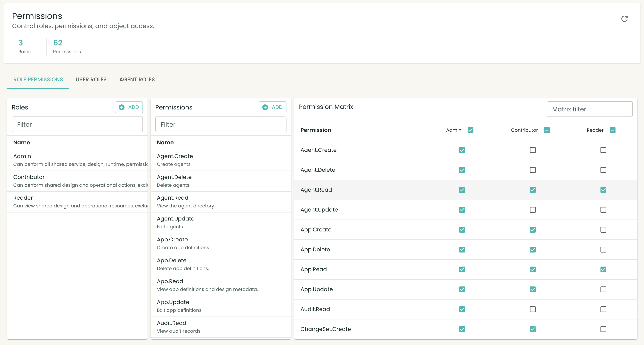Switch to the Role Permissions tab

pyautogui.click(x=38, y=79)
